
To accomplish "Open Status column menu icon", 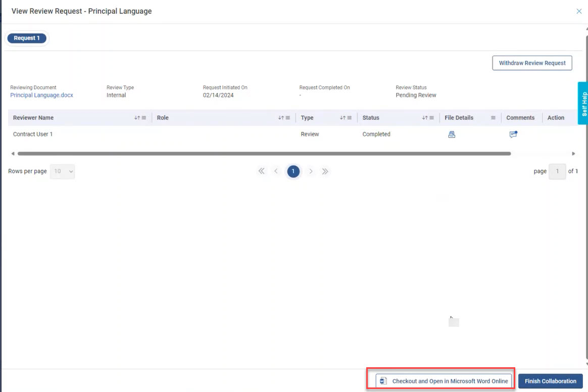I will (x=432, y=118).
